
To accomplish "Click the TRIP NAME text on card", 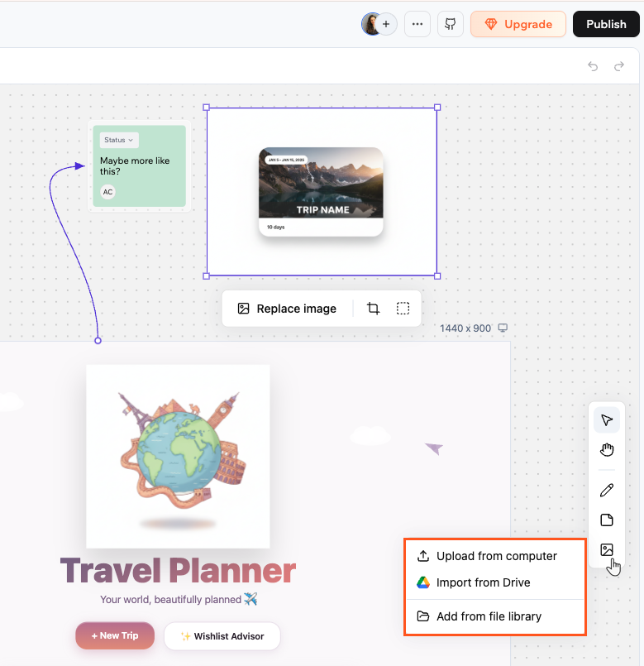I will coord(322,210).
